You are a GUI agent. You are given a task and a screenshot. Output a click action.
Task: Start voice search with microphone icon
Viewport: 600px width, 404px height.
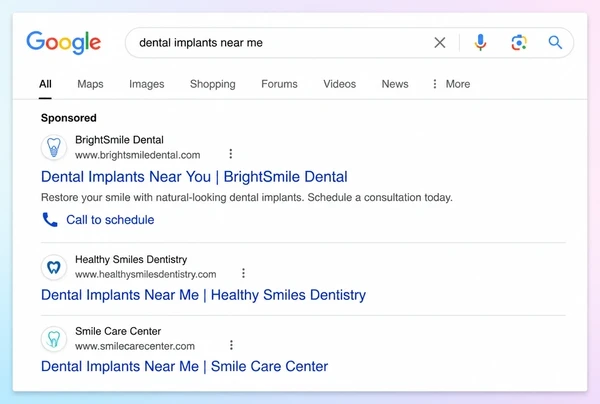coord(480,42)
